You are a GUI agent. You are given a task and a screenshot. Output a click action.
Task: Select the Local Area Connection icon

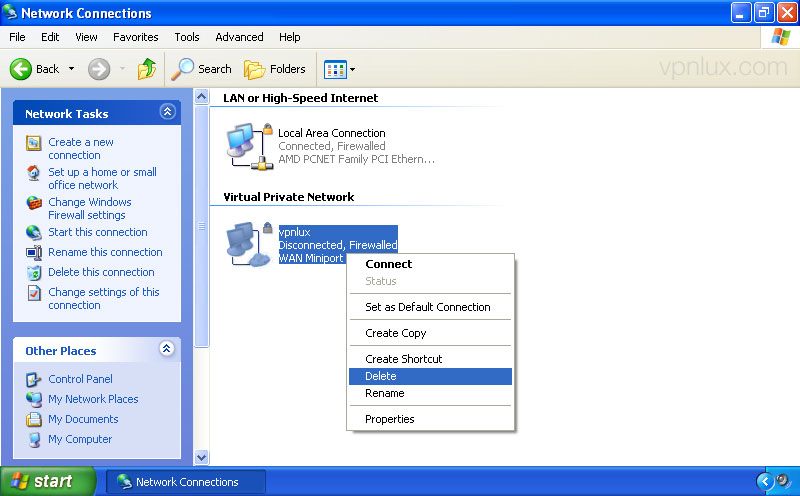click(249, 146)
